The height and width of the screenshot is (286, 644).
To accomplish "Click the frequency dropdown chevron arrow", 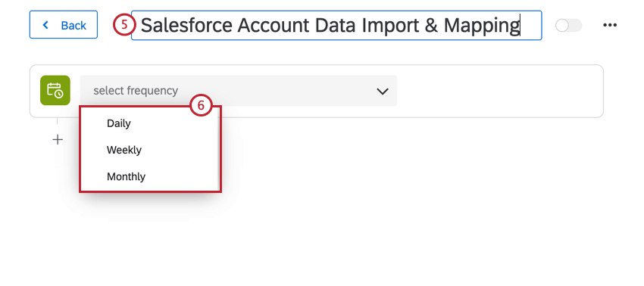I will [x=383, y=91].
